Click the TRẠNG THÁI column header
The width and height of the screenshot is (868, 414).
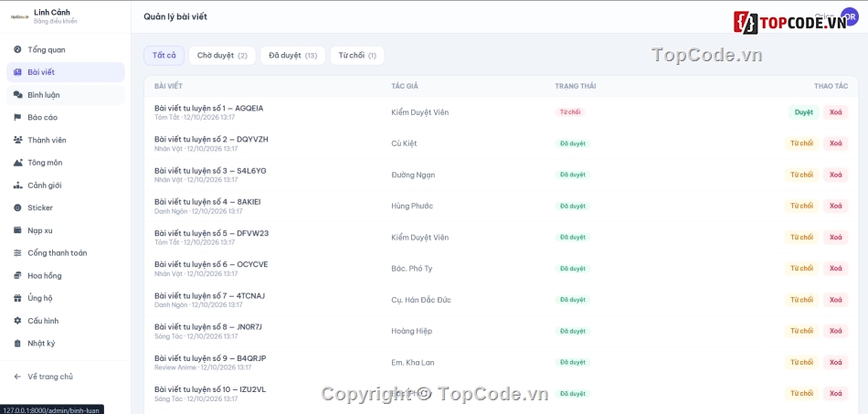(575, 86)
